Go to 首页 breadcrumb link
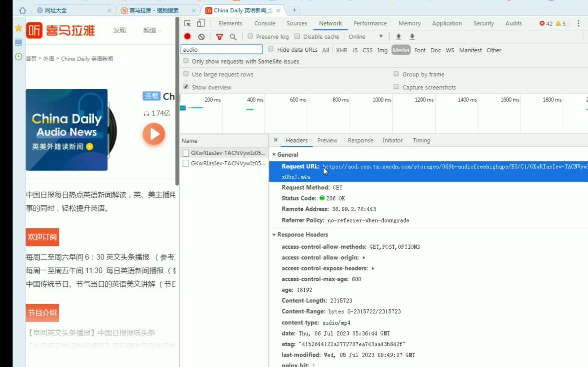The image size is (588, 367). (x=31, y=59)
